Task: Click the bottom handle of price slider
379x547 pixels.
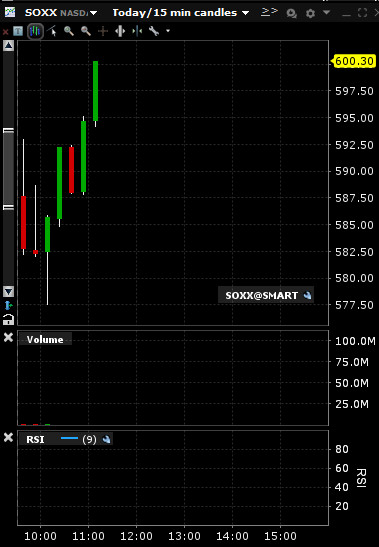Action: tap(8, 208)
